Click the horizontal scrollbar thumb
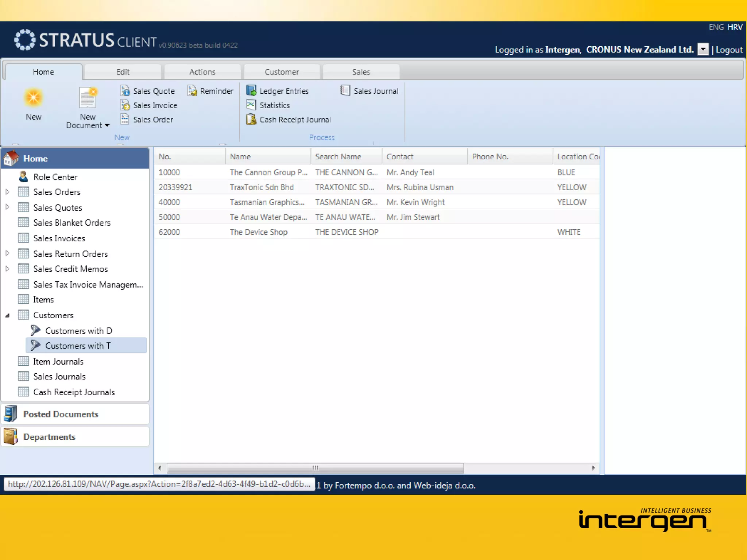Viewport: 747px width, 560px height. [x=315, y=468]
